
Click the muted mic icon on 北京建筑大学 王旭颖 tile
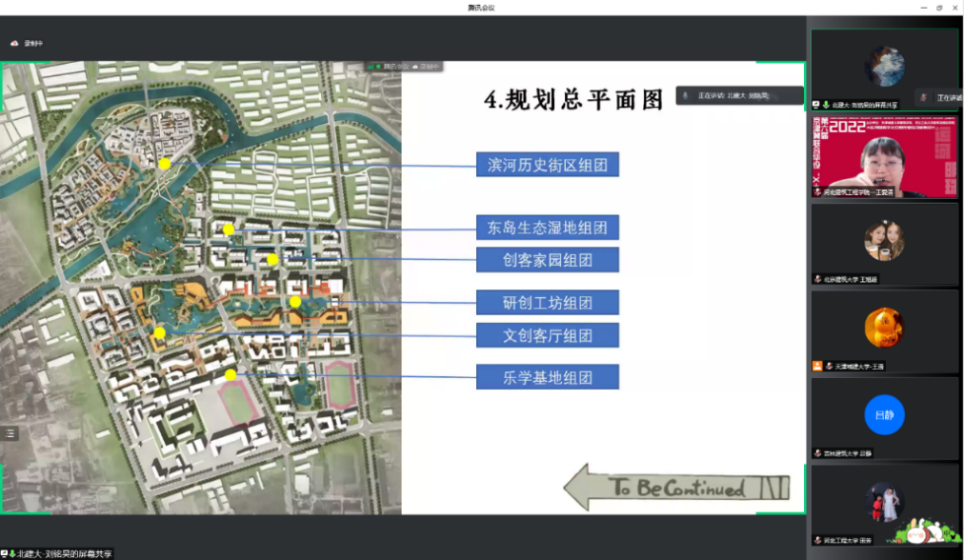coord(817,279)
